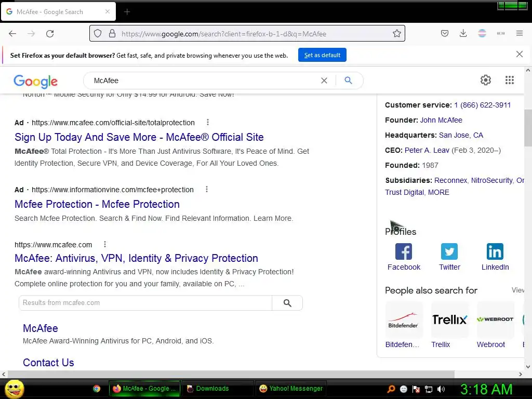Click the vertical scrollbar thumb
The image size is (532, 399).
tap(528, 128)
